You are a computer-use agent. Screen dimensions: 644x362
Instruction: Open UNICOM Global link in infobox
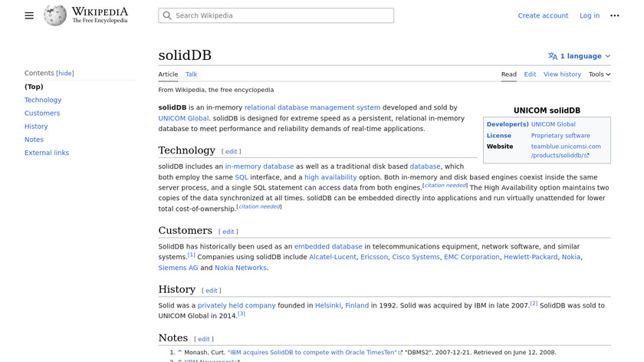pyautogui.click(x=553, y=124)
